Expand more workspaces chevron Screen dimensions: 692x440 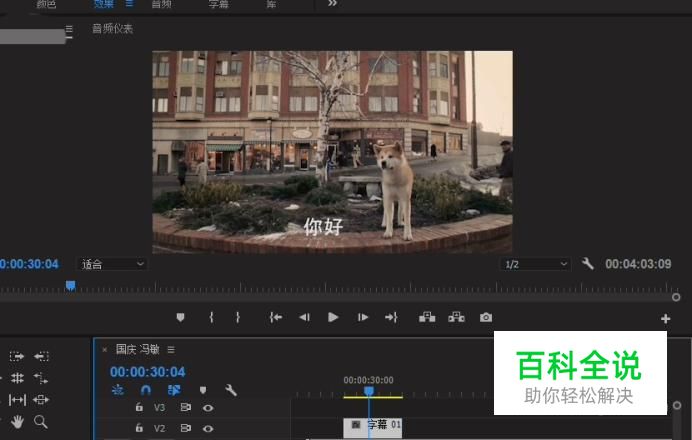[x=332, y=4]
